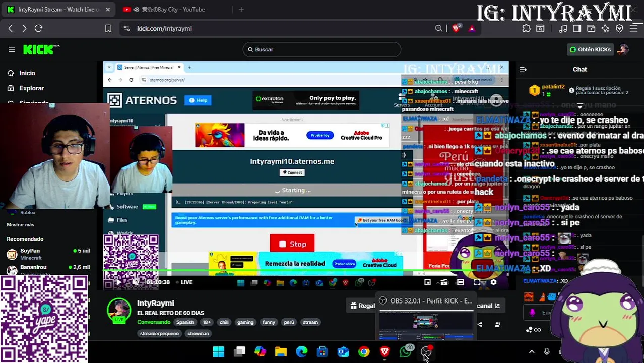Open Inicio in the sidebar

coord(27,73)
